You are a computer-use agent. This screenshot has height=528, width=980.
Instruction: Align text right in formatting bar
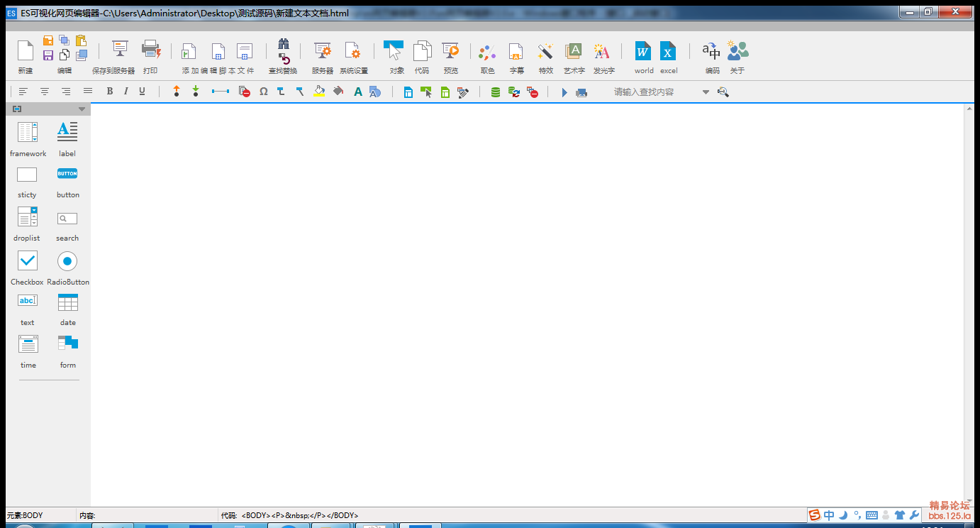[x=66, y=92]
